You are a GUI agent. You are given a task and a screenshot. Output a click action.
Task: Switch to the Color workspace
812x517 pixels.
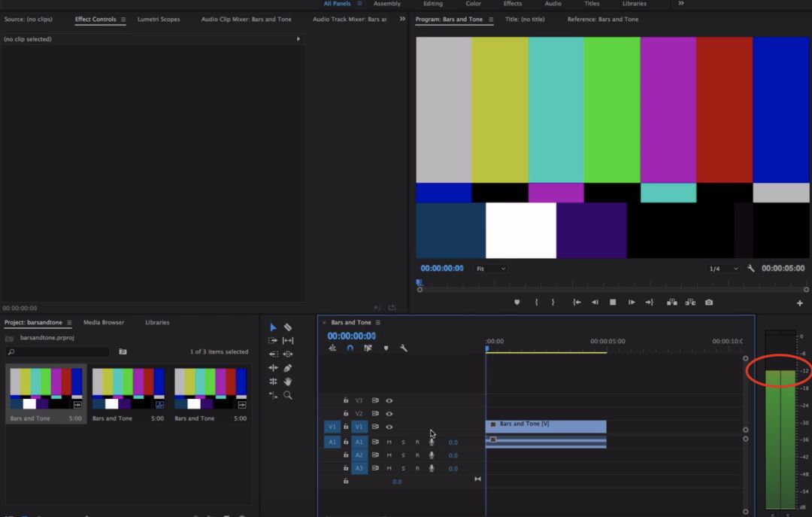pos(474,4)
